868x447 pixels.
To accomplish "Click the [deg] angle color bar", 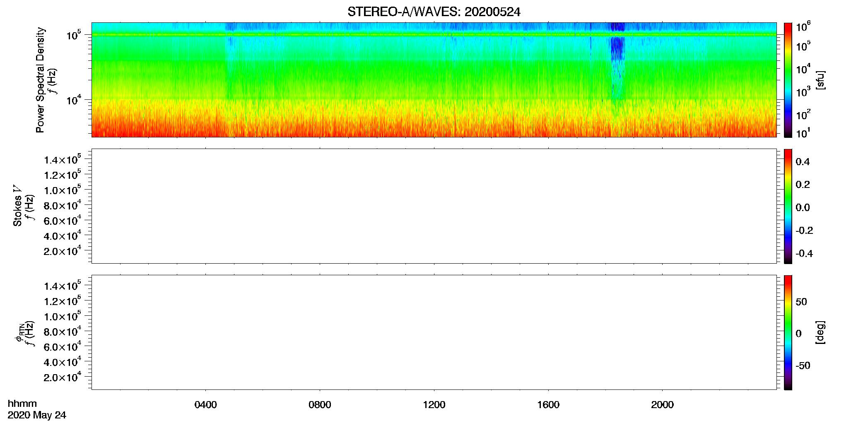I will 788,332.
